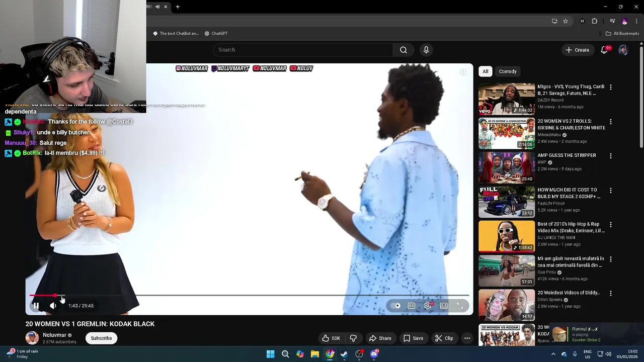The image size is (644, 362).
Task: Open File Explorer from the taskbar
Action: (314, 354)
